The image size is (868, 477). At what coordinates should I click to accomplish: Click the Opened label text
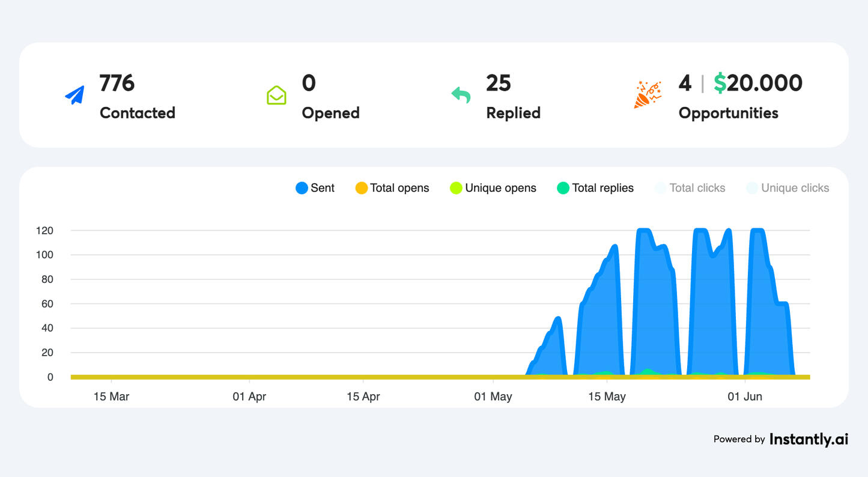coord(330,113)
